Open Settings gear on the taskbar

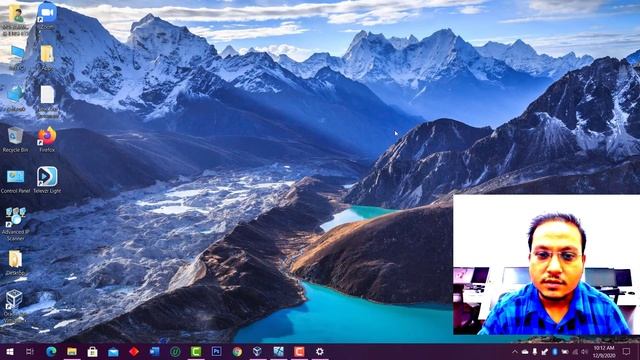[320, 351]
